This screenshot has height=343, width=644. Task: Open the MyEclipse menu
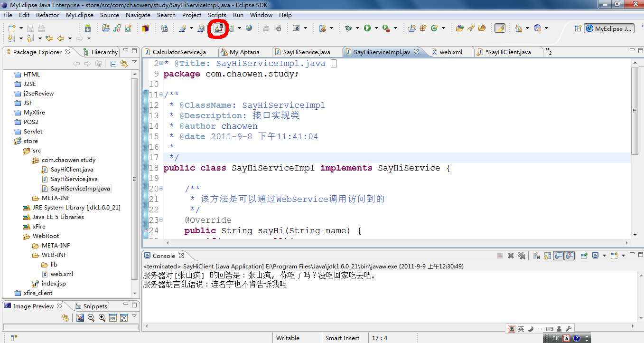(x=80, y=15)
